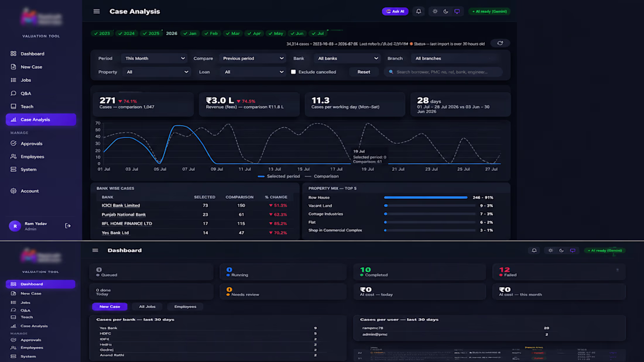Click the search borrower input field
This screenshot has height=362, width=644.
(x=443, y=72)
